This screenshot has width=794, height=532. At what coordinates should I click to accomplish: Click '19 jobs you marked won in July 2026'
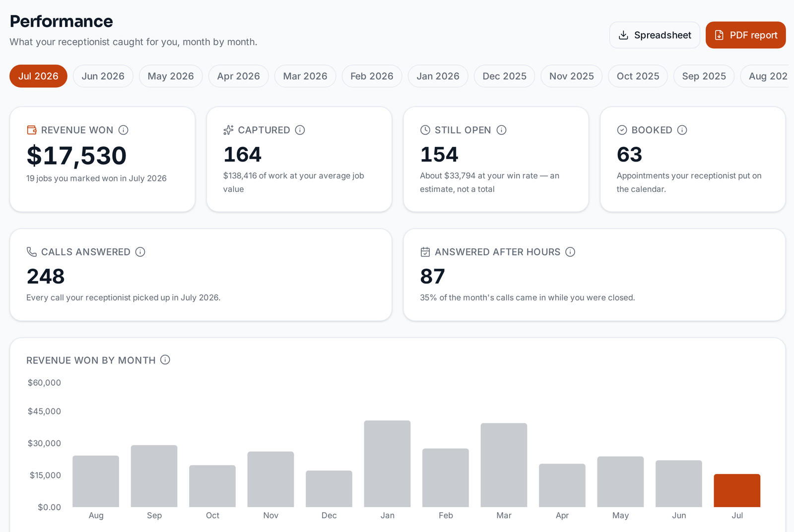pyautogui.click(x=96, y=178)
